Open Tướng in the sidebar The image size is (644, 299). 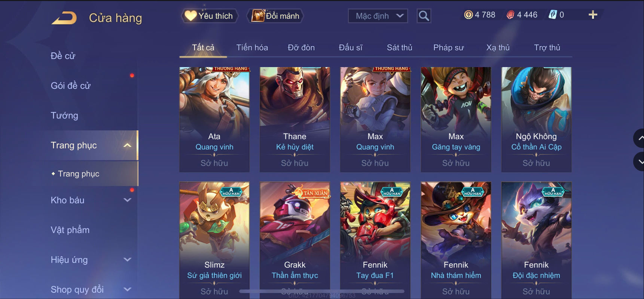(64, 115)
